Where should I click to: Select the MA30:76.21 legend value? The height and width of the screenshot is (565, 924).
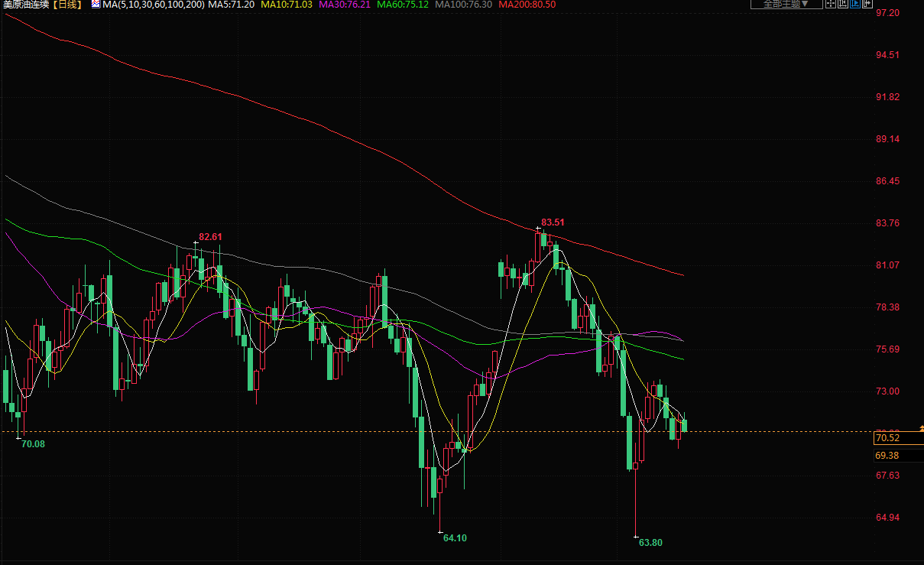tap(344, 5)
